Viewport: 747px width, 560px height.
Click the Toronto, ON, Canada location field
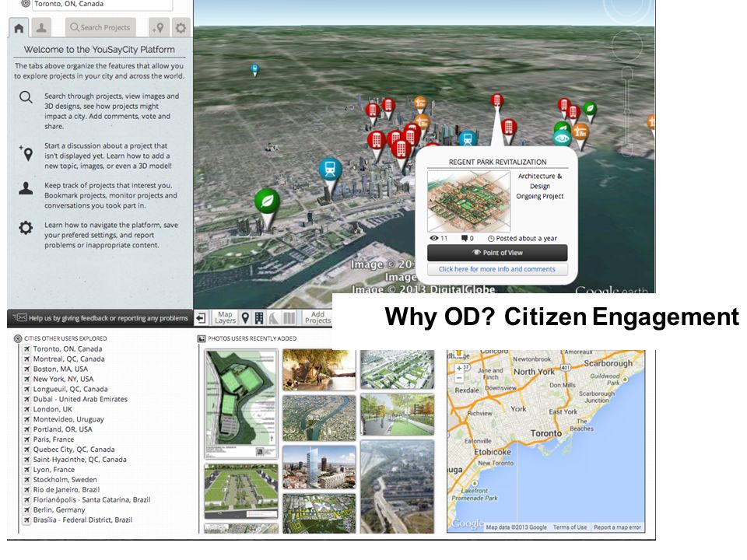tap(103, 5)
